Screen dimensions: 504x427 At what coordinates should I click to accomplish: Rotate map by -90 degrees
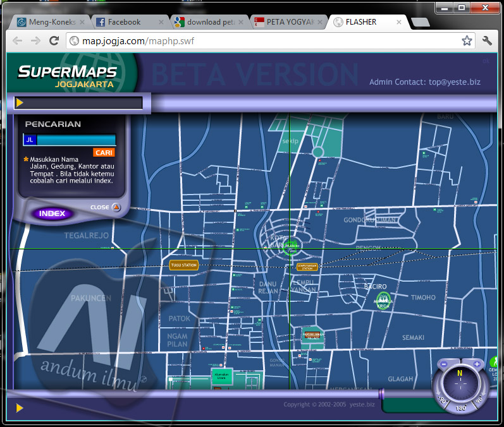pos(441,400)
